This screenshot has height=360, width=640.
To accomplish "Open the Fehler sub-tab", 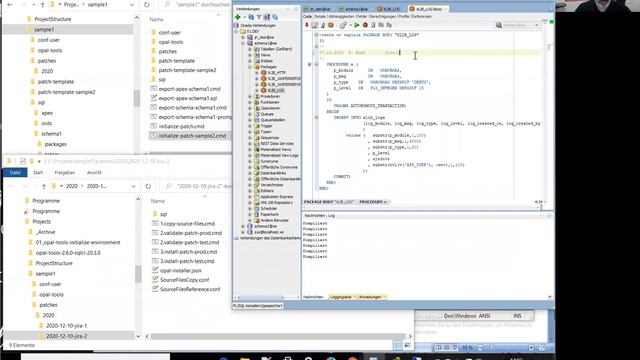I will click(x=361, y=16).
